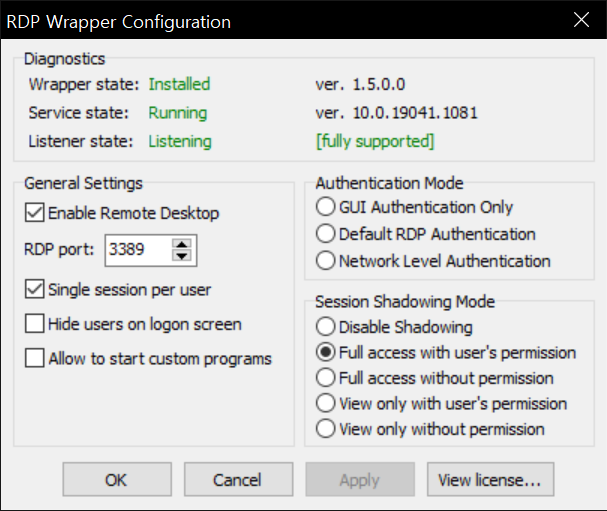Increase RDP port with up arrow
Image resolution: width=607 pixels, height=511 pixels.
coord(182,244)
